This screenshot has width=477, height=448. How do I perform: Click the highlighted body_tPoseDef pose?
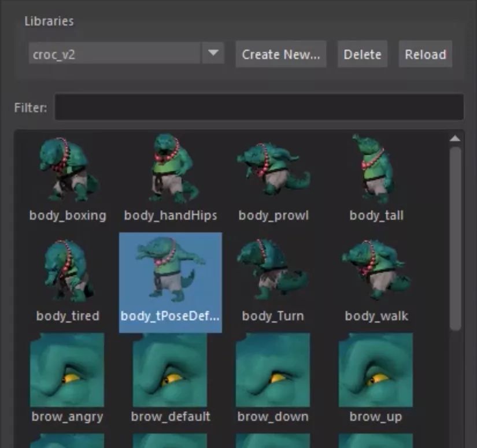tap(171, 271)
